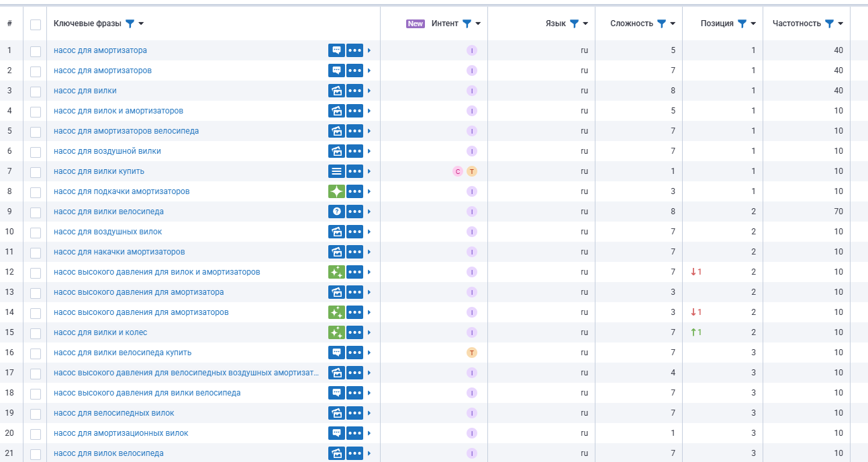Expand row arrow for 'насос для амортизатора'

click(x=369, y=50)
